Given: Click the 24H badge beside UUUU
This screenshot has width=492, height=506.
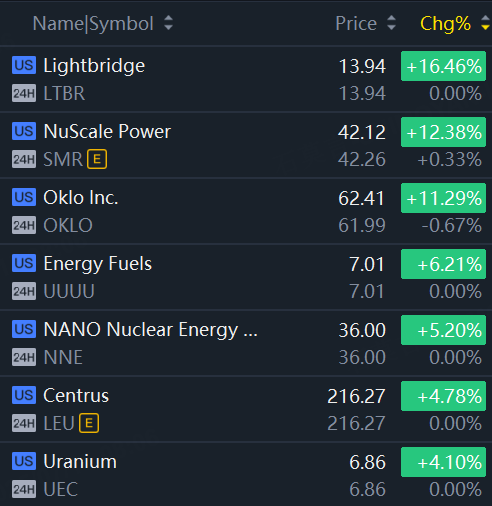Looking at the screenshot, I should coord(24,291).
